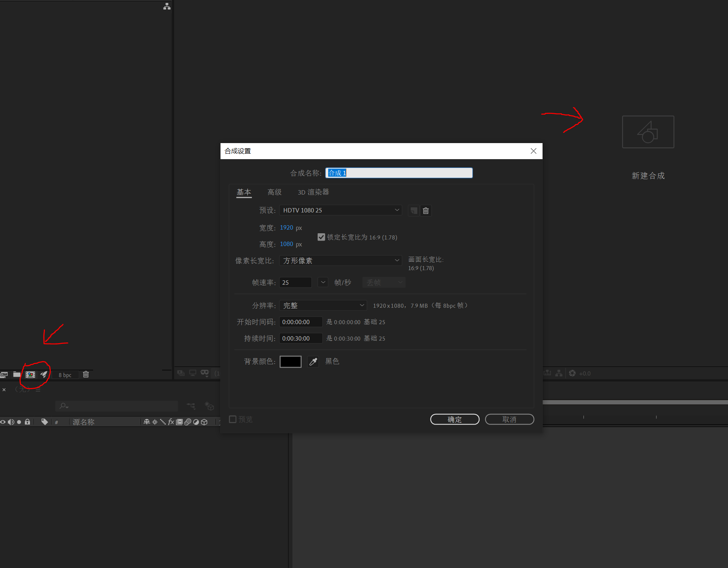Click the reset exposure icon
Screen dimensions: 728x568
[572, 373]
